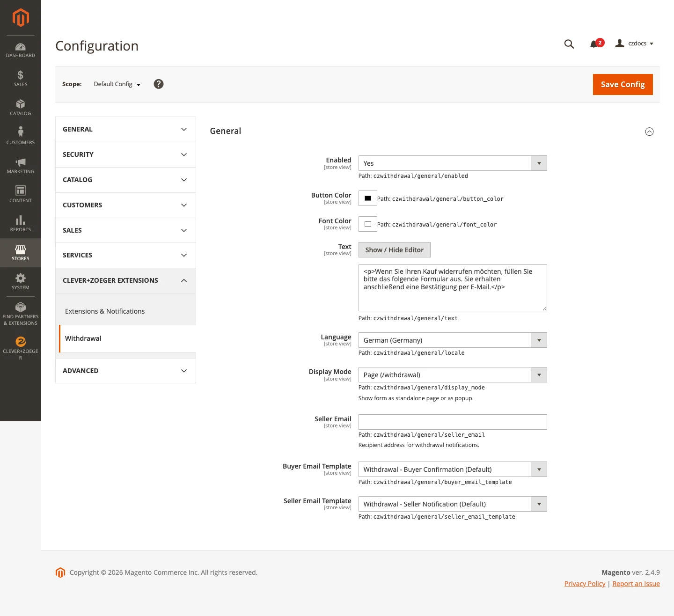Open the Privacy Policy link
This screenshot has height=616, width=674.
(x=585, y=584)
